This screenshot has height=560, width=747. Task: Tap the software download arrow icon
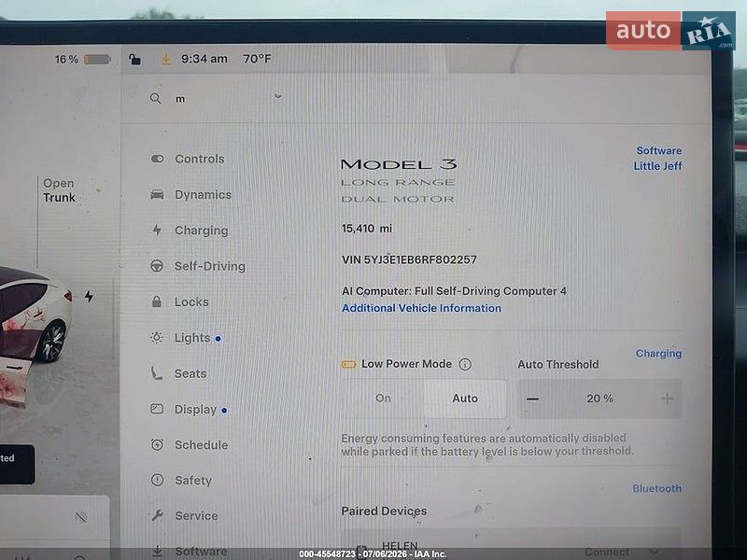pyautogui.click(x=165, y=59)
